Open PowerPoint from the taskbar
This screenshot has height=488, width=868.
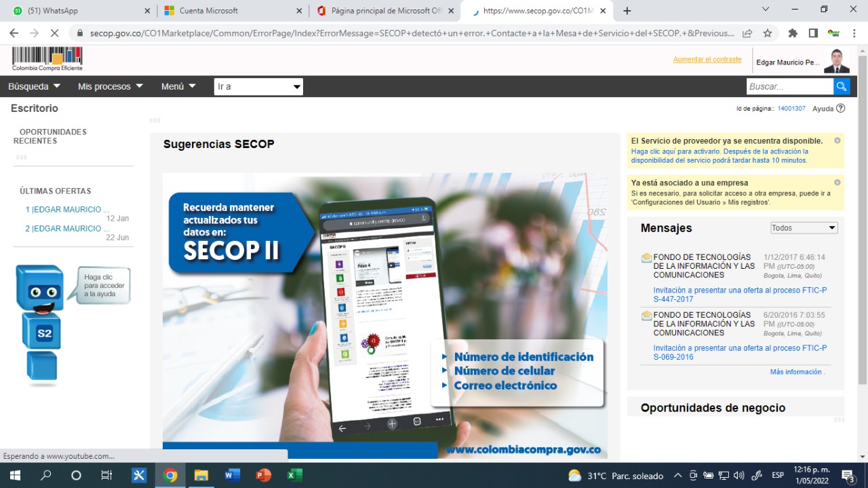263,475
